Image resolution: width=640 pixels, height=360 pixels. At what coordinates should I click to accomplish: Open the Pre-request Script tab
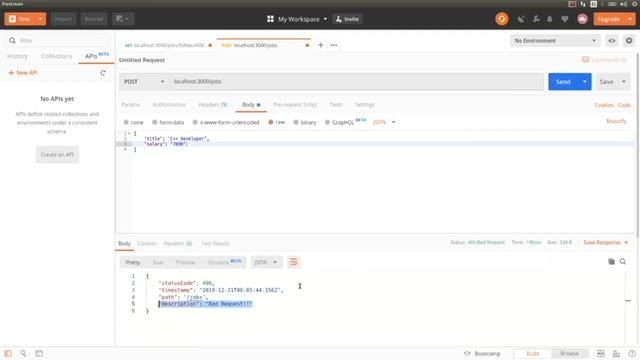(x=295, y=105)
